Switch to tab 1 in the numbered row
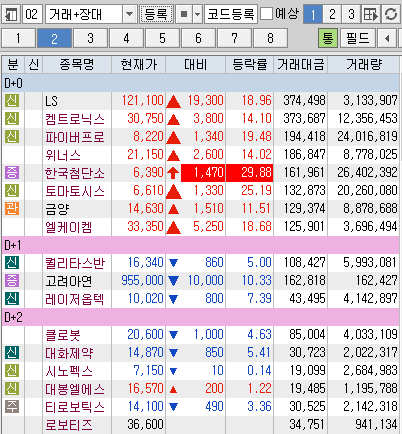This screenshot has width=402, height=434. coord(18,38)
